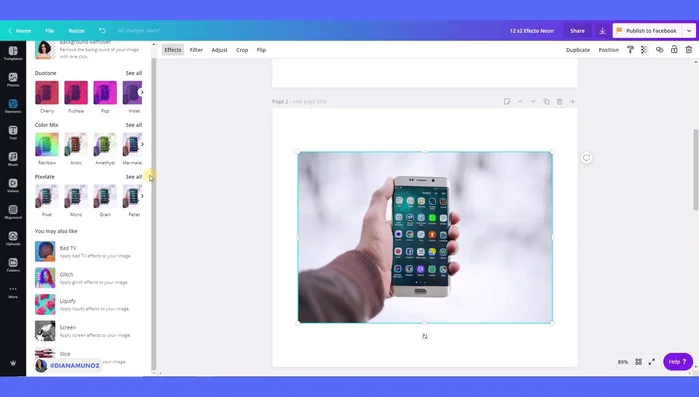Click the Share button
The height and width of the screenshot is (397, 699).
577,31
